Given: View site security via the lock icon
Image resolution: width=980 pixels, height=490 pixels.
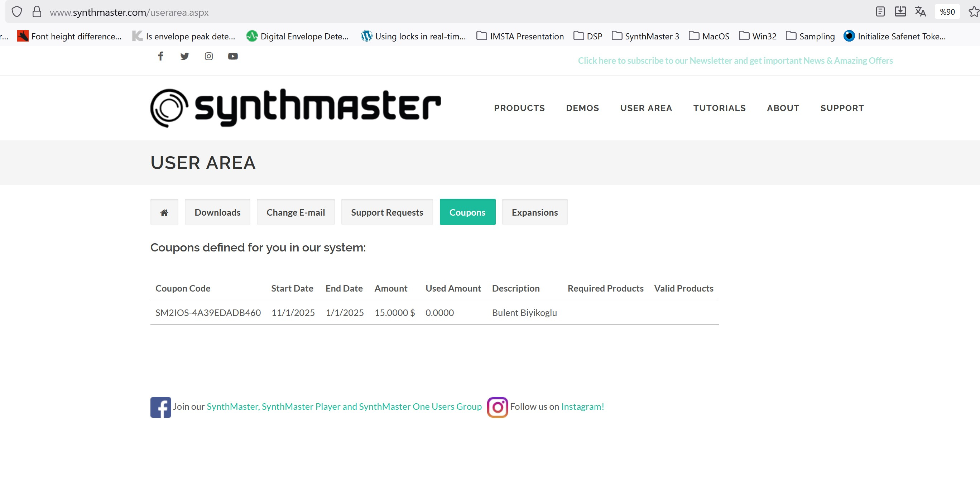Looking at the screenshot, I should tap(37, 11).
